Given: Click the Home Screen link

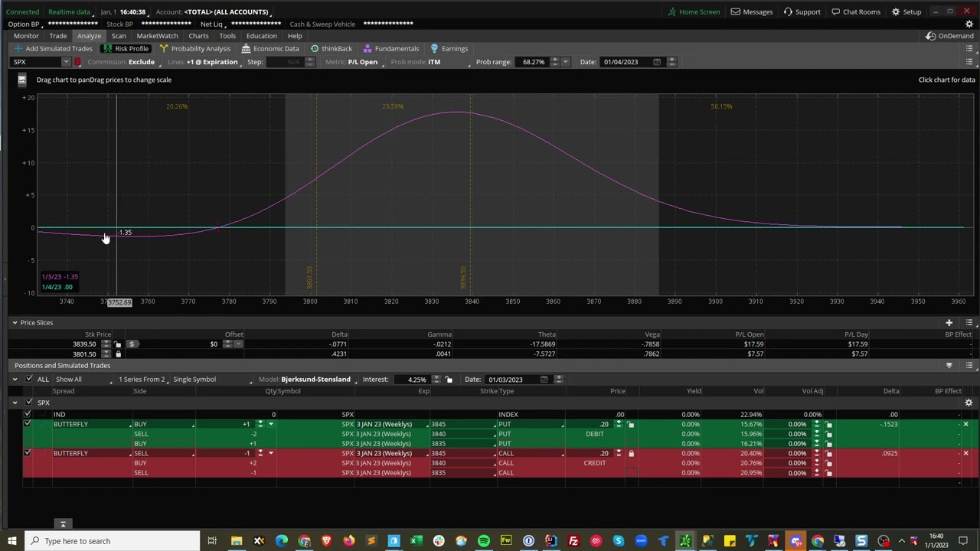Looking at the screenshot, I should pyautogui.click(x=694, y=11).
